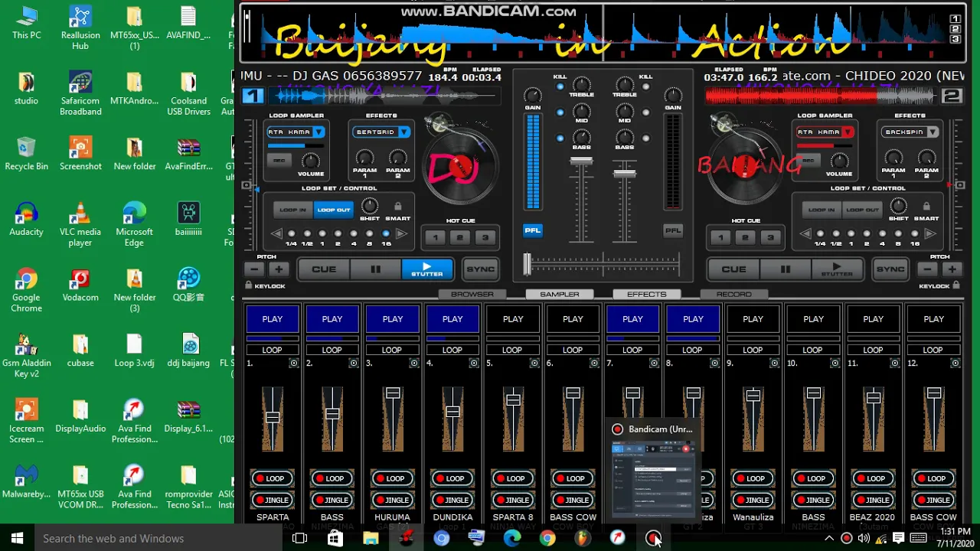Image resolution: width=980 pixels, height=551 pixels.
Task: Click hot cue 2 on deck 2
Action: pos(745,238)
